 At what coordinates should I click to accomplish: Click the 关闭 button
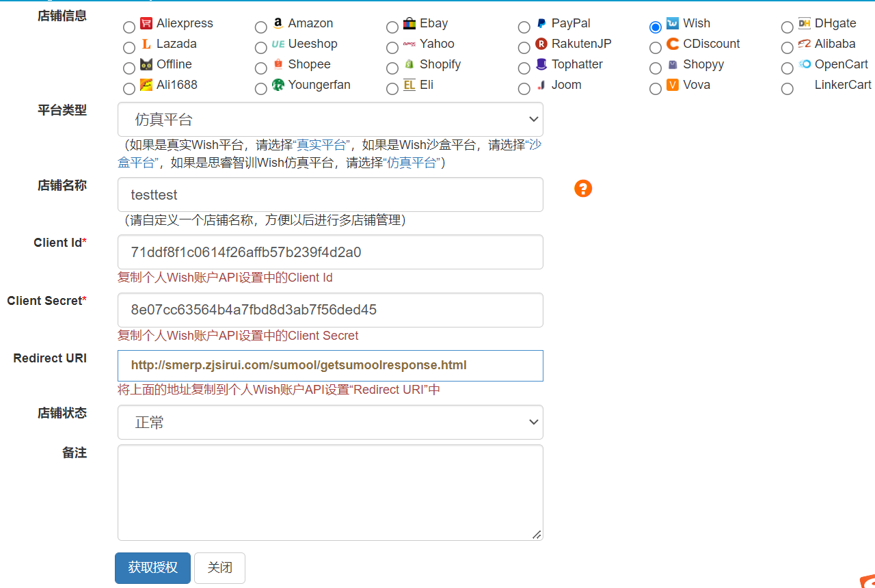coord(220,568)
